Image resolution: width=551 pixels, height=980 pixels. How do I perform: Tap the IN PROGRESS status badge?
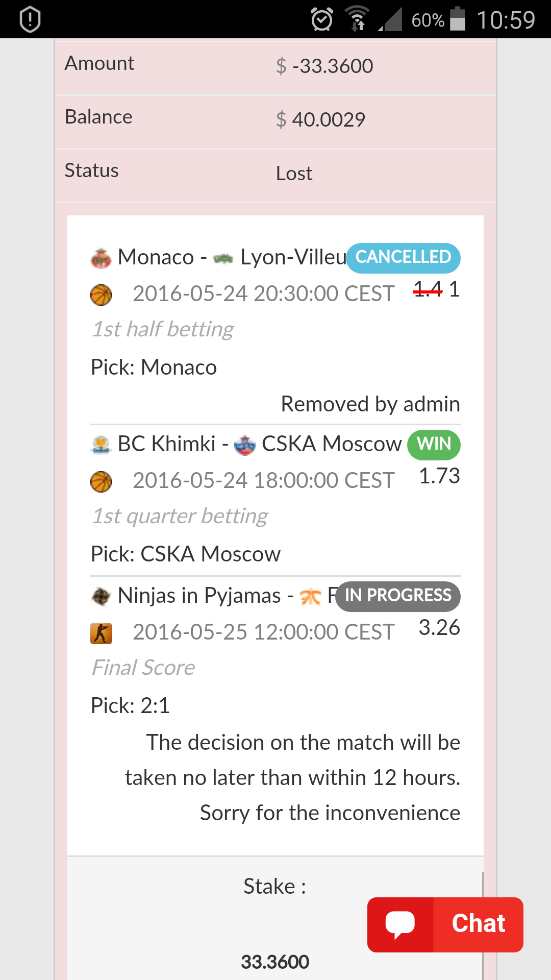pyautogui.click(x=398, y=596)
